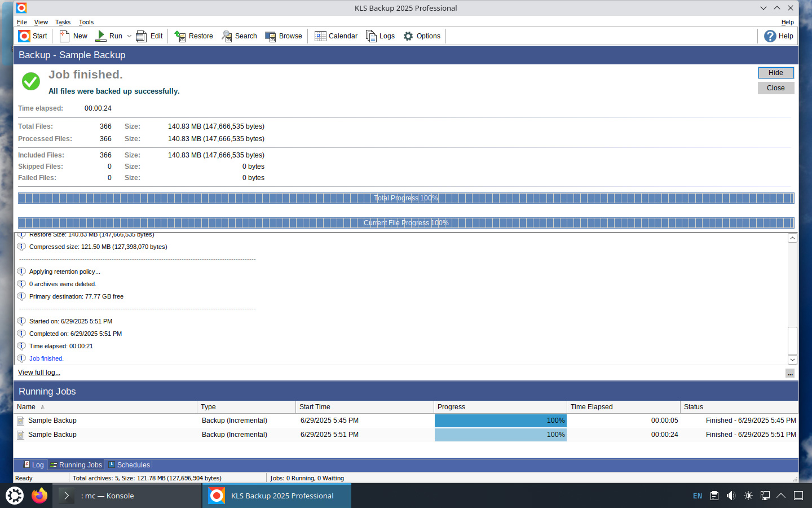Open the Restore tool

coord(194,36)
